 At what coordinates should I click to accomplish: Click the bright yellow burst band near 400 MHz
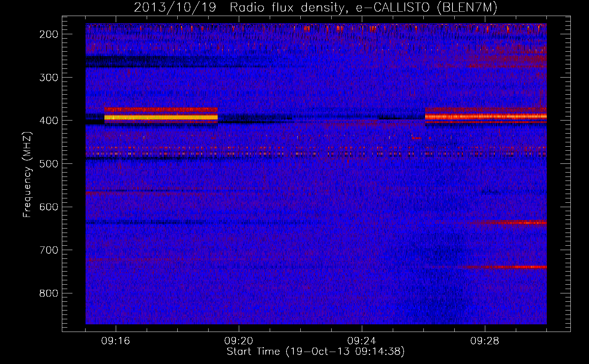click(x=161, y=118)
